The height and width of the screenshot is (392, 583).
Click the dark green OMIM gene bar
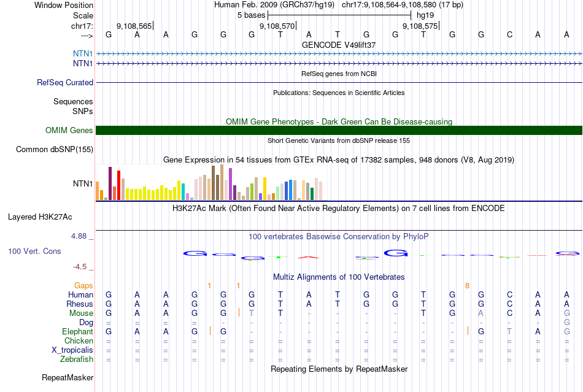click(x=339, y=131)
